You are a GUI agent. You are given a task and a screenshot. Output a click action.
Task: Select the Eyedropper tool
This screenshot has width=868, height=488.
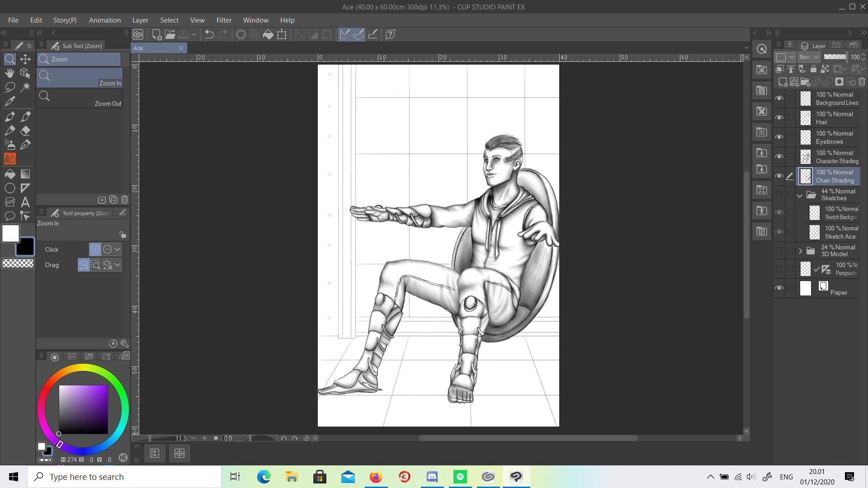pyautogui.click(x=10, y=101)
